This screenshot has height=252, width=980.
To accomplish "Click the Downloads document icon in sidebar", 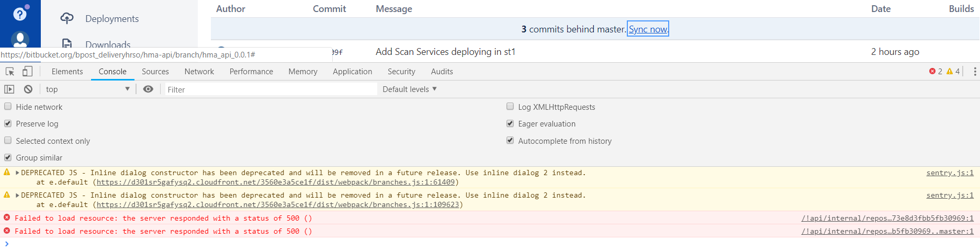I will (67, 43).
